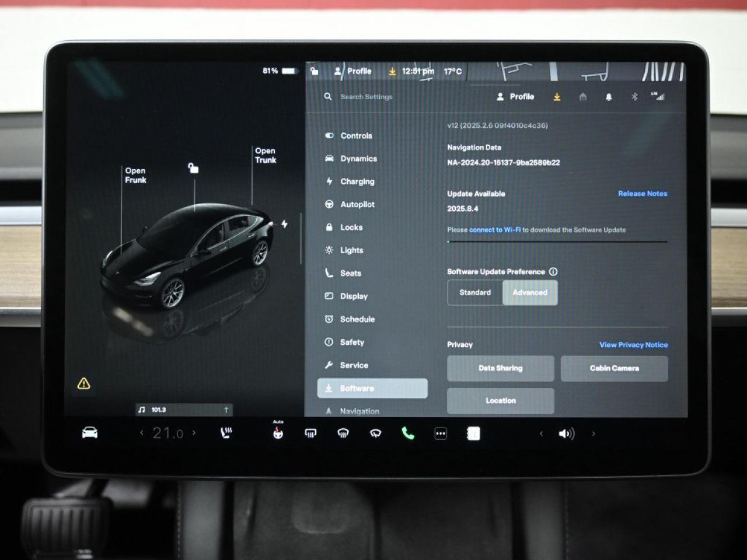Screen dimensions: 747x560
Task: Tap Open Frunk label
Action: 135,175
